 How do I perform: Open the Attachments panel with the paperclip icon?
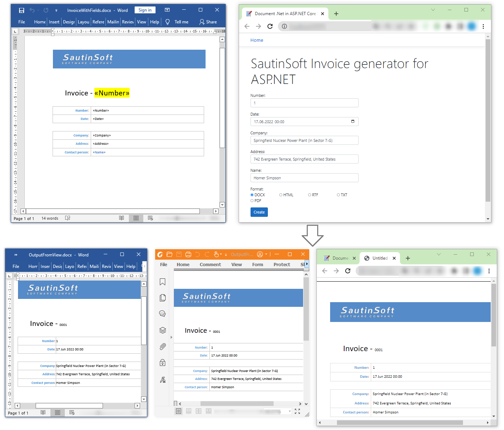pos(162,346)
